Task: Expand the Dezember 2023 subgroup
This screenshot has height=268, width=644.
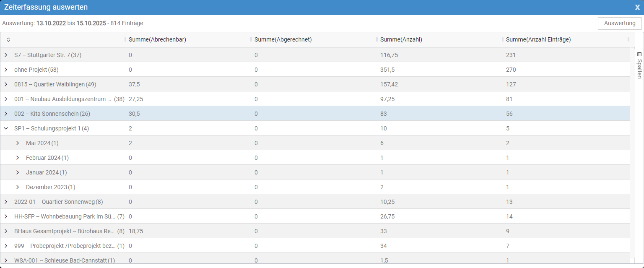Action: tap(18, 187)
